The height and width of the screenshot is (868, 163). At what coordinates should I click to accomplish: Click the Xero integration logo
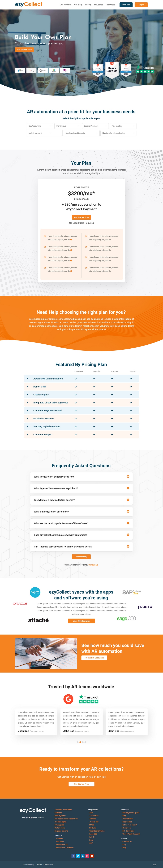point(35,592)
